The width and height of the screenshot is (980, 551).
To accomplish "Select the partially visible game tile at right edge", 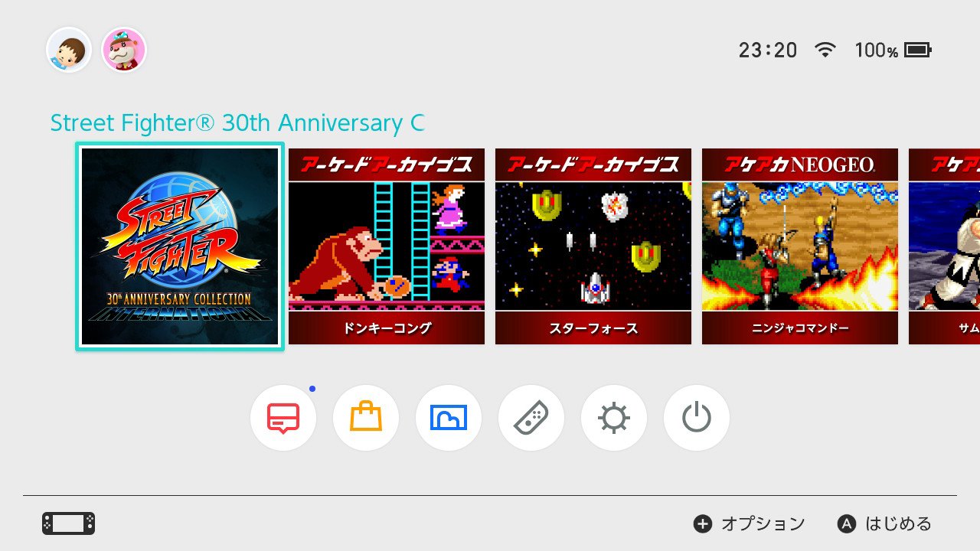I will [x=944, y=246].
